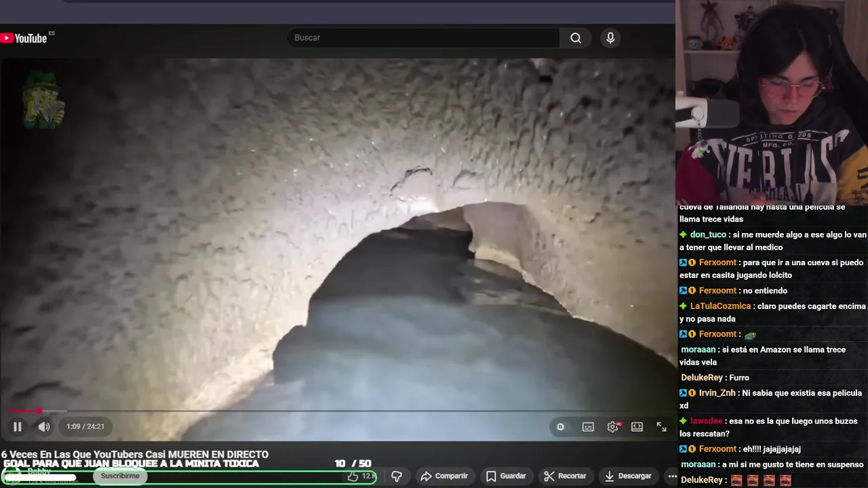The width and height of the screenshot is (868, 488).
Task: Start voice search with microphone icon
Action: [x=610, y=38]
